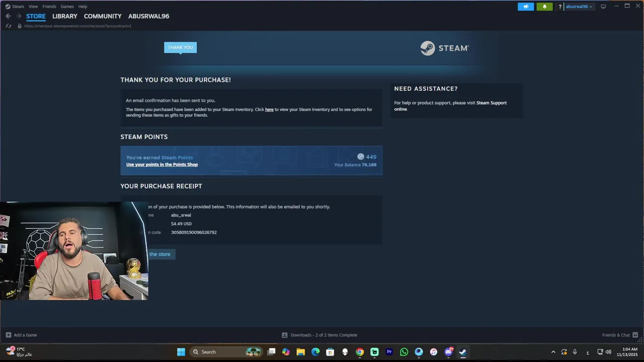This screenshot has width=644, height=362.
Task: Click the total $4.49 USD
Action: tap(181, 224)
